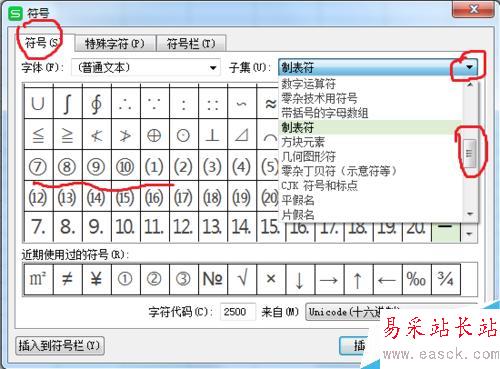This screenshot has height=369, width=500.
Task: Click 插入到符号栏(Y) button
Action: 60,346
